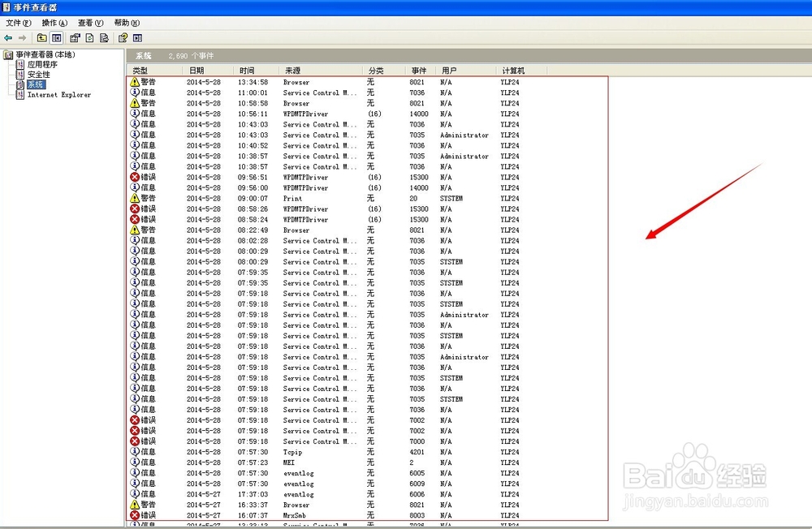Select 安全性 log in the tree
This screenshot has width=812, height=529.
pos(39,74)
